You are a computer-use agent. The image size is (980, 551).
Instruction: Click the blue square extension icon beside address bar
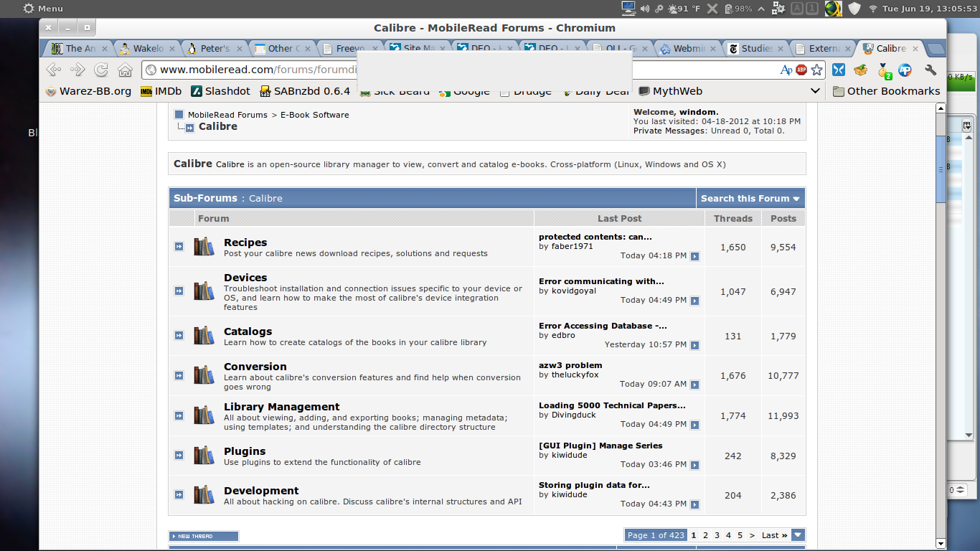tap(839, 70)
